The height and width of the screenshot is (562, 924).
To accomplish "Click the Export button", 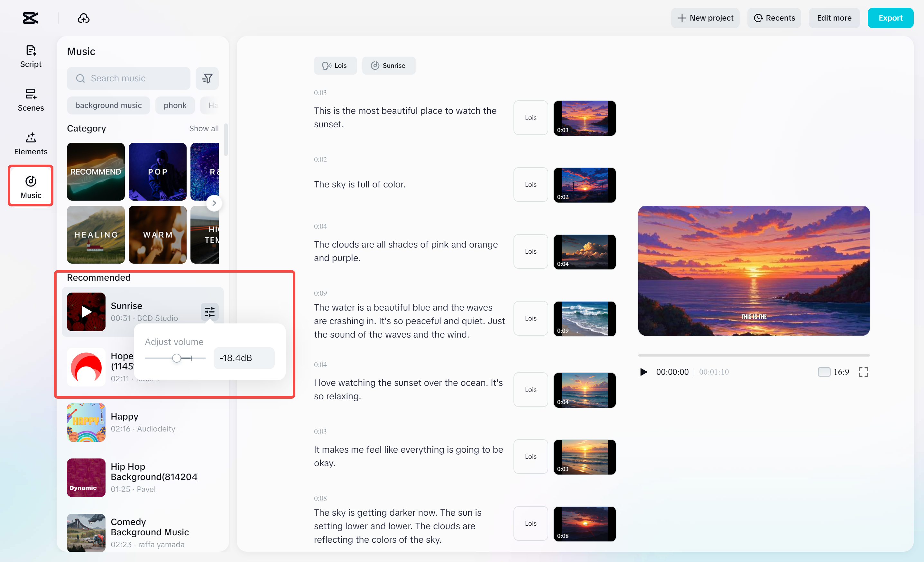I will [891, 18].
